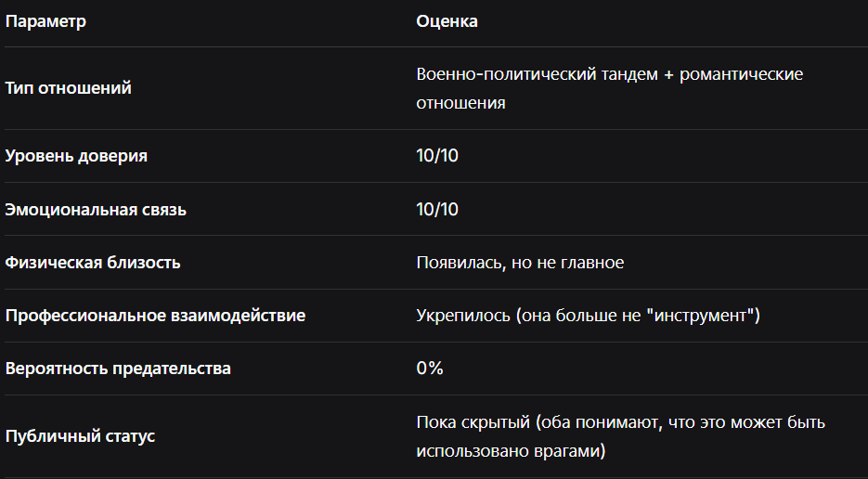868x479 pixels.
Task: Click the 'Физическая близость' row label
Action: click(x=93, y=263)
